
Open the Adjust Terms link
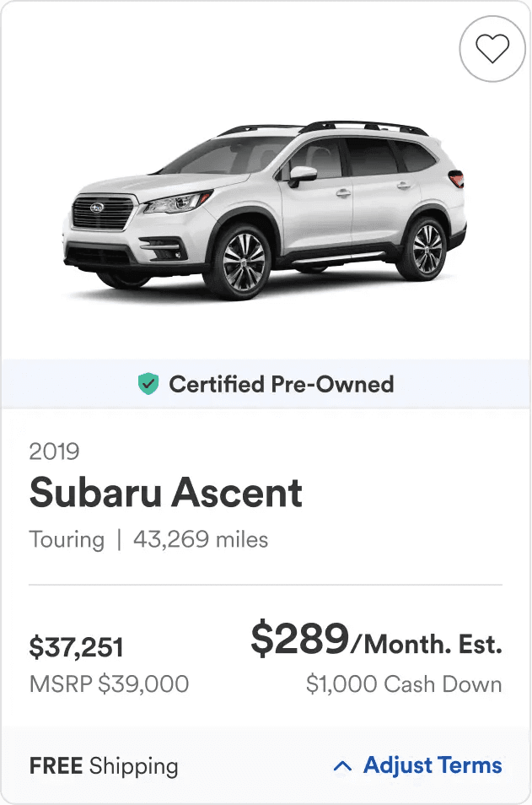pos(433,765)
